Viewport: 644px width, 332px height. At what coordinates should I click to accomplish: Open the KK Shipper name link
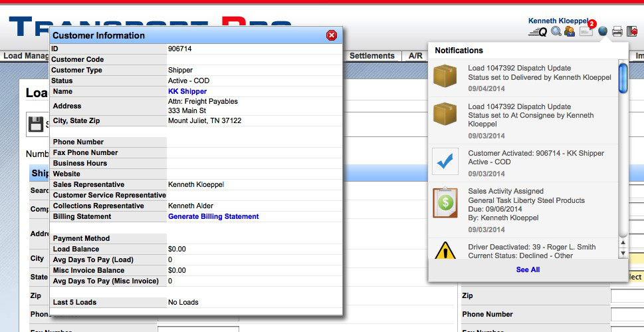click(187, 91)
